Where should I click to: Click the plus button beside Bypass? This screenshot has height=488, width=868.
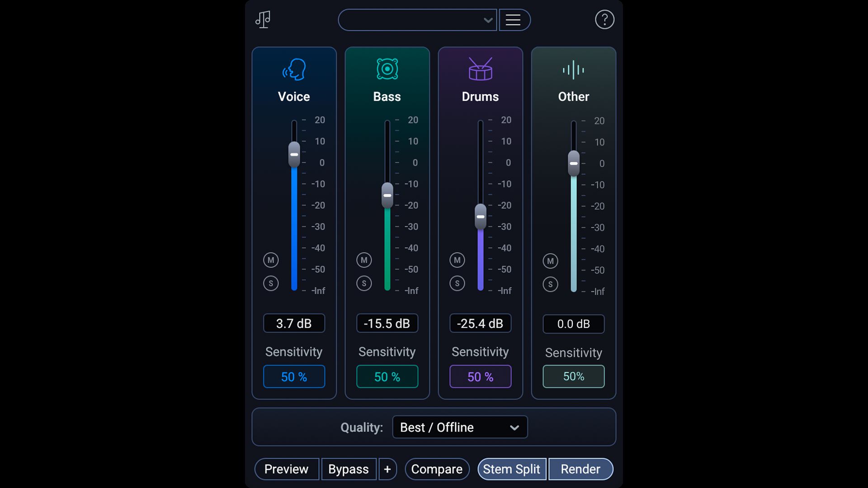pos(387,469)
